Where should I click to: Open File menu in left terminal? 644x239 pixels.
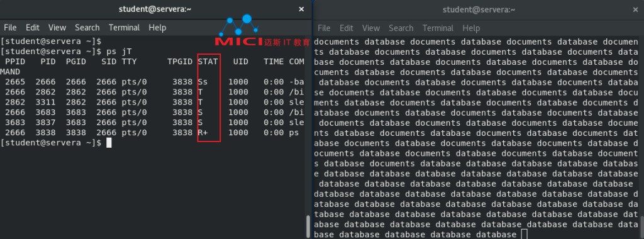pyautogui.click(x=10, y=28)
